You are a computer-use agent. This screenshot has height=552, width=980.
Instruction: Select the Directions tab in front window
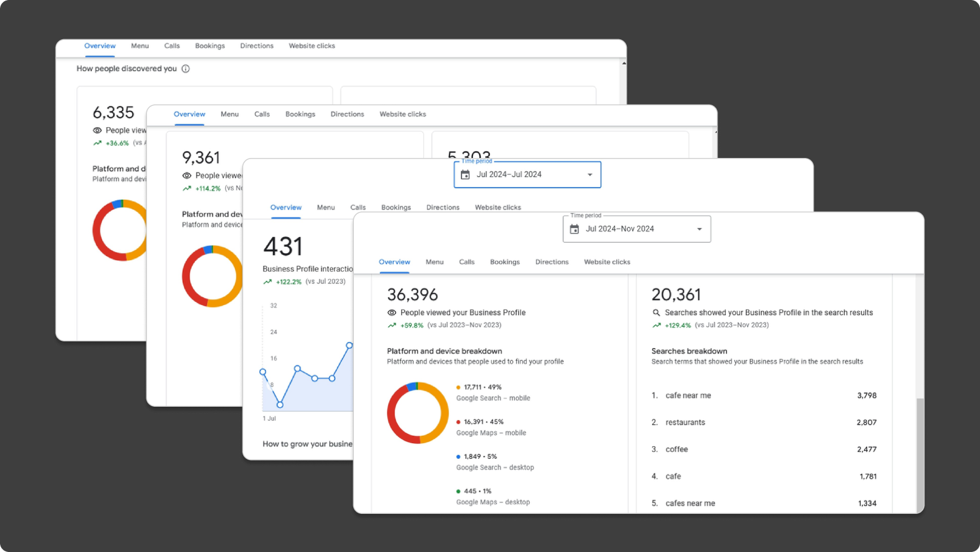(x=552, y=262)
